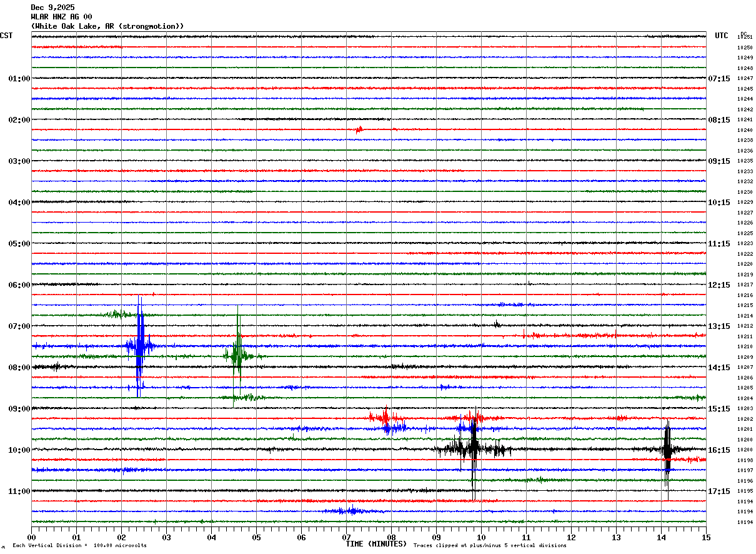Click the DC offset value 10229
The height and width of the screenshot is (554, 756).
tap(745, 203)
